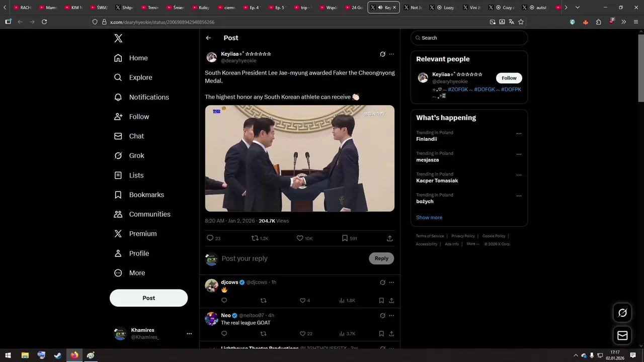Click the Reply button

381,258
